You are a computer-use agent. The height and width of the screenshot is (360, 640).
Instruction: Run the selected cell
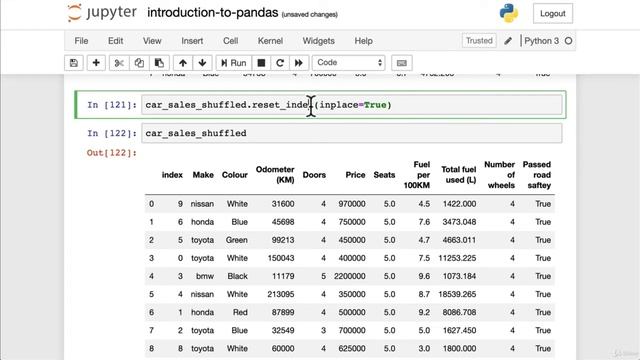233,63
